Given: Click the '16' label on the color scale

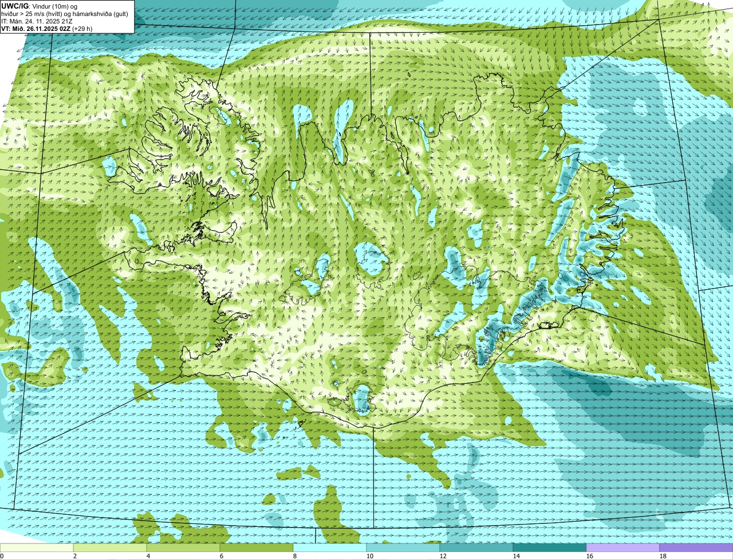Looking at the screenshot, I should click(590, 556).
